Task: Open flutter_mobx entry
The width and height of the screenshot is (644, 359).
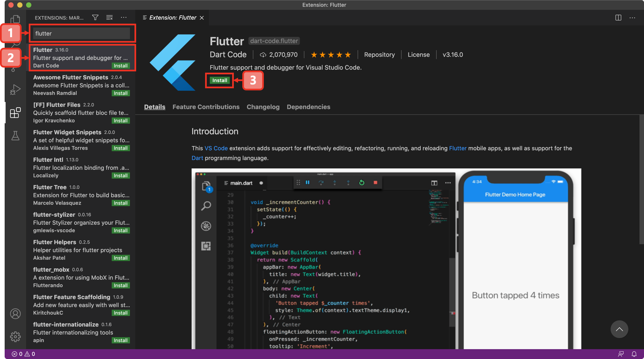Action: point(82,277)
